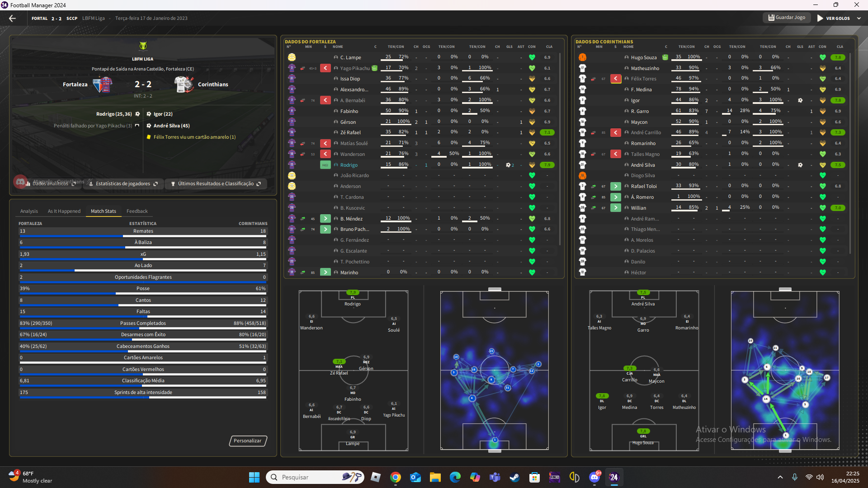
Task: Click A. Bernabéi's red substituted-off arrow
Action: (325, 100)
